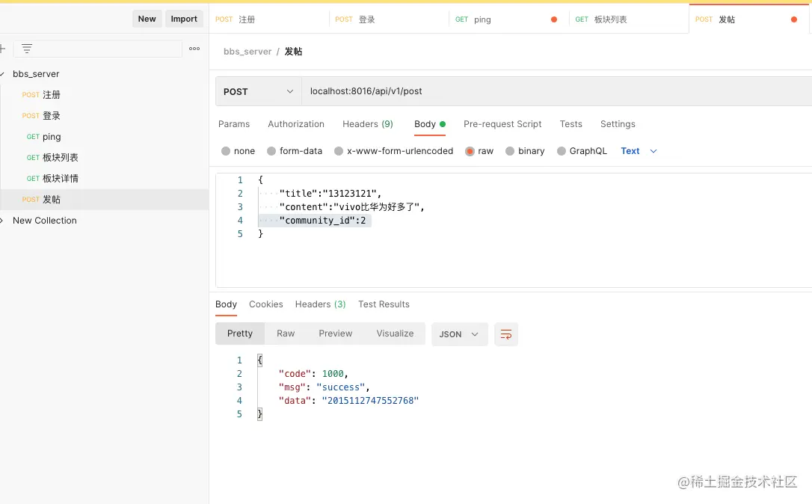Click the "community_id":2 line in editor
812x504 pixels.
322,221
